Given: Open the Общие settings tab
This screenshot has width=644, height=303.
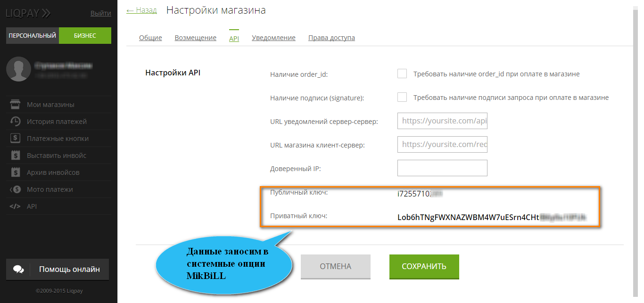Looking at the screenshot, I should click(x=150, y=38).
